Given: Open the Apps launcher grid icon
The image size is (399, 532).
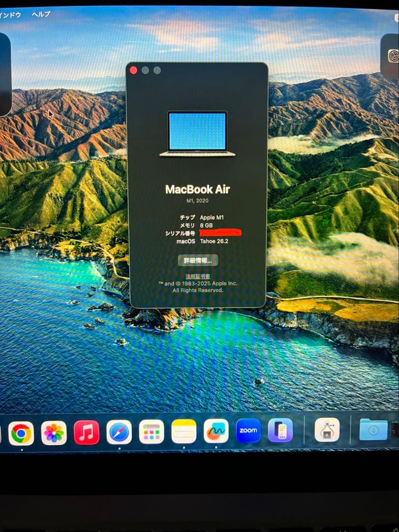Looking at the screenshot, I should coord(152,432).
